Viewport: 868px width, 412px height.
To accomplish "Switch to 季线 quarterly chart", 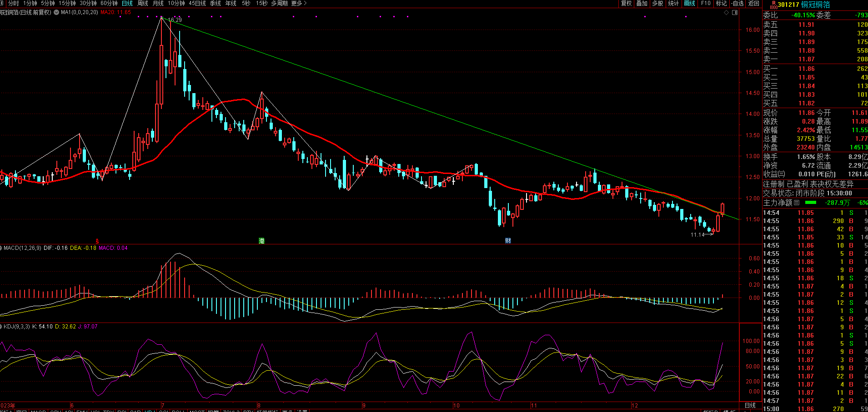I will click(x=216, y=3).
